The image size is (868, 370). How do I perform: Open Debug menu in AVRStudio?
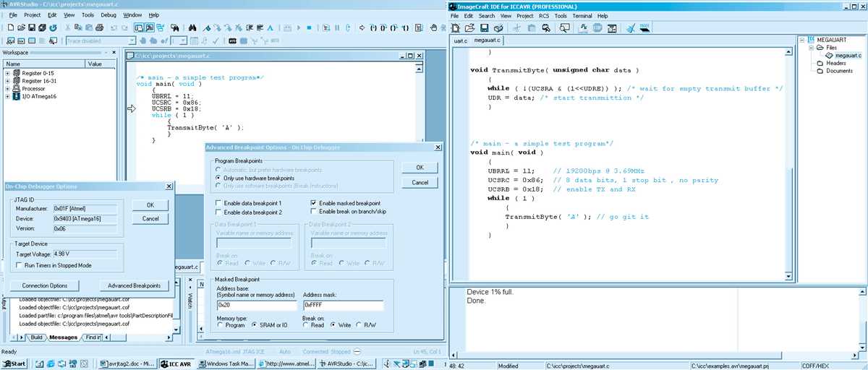[x=109, y=14]
